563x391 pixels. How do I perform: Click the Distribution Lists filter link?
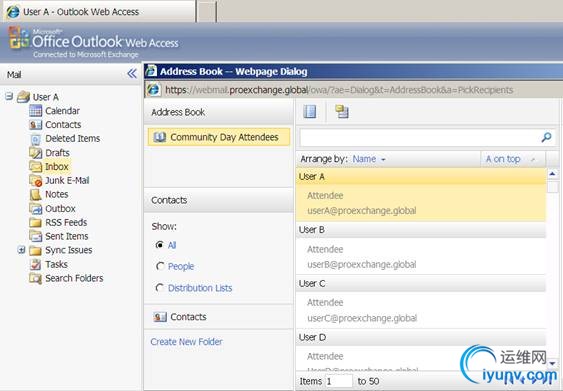tap(200, 288)
